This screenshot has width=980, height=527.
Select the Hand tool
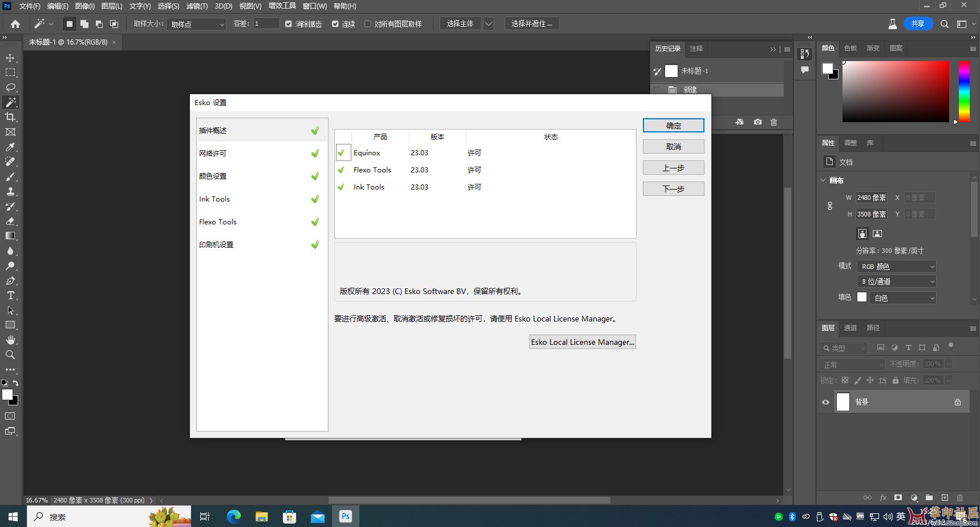point(10,340)
